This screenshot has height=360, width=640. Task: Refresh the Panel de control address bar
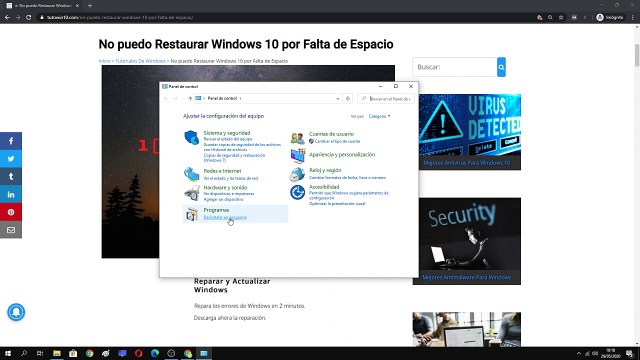point(348,98)
